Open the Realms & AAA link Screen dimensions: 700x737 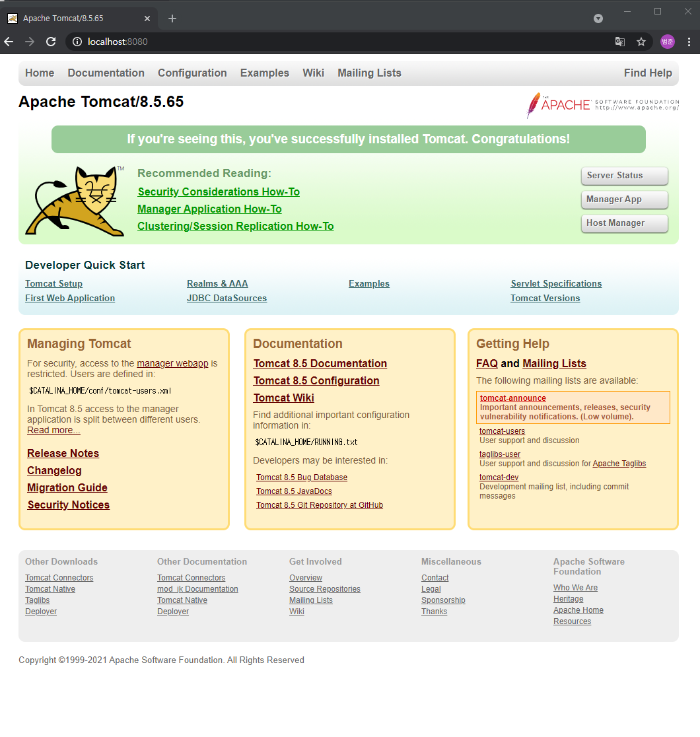point(217,283)
